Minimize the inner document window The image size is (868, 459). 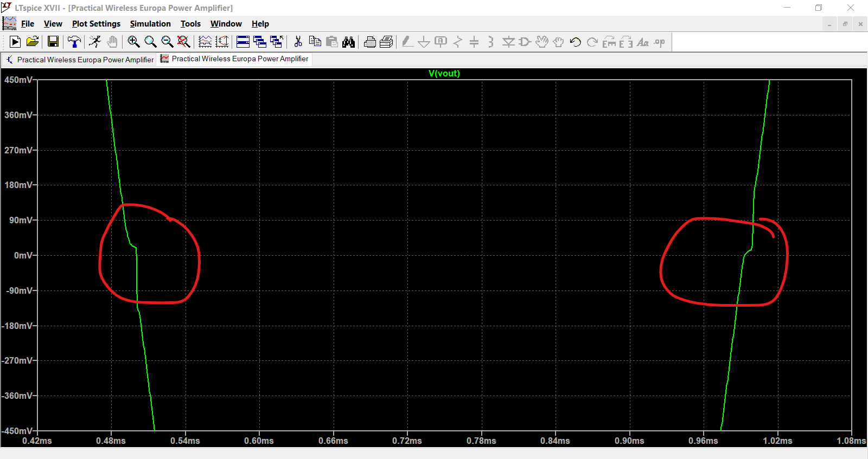point(829,24)
